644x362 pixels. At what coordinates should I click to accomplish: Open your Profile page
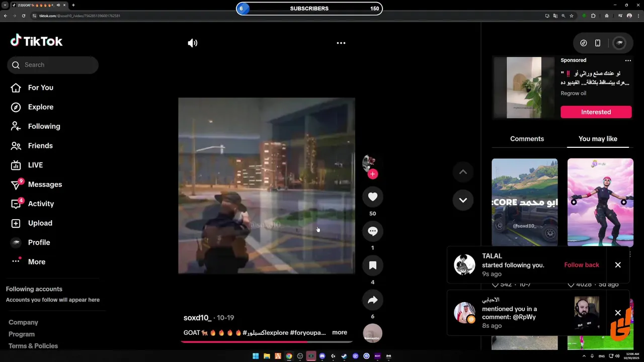point(30,242)
